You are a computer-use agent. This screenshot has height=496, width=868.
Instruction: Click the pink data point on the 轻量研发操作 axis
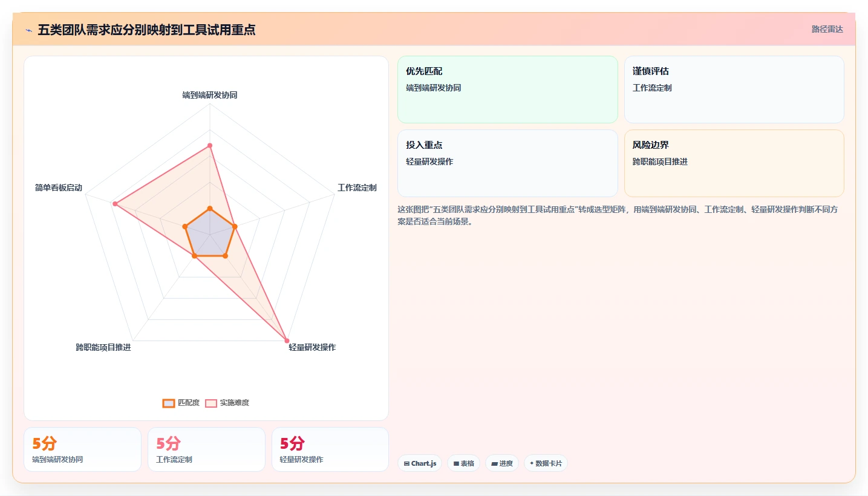[x=287, y=341]
